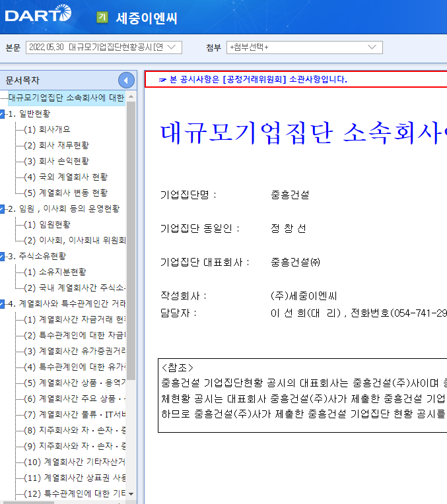Open (5) 계열회사 변동 현황 section

(x=65, y=193)
